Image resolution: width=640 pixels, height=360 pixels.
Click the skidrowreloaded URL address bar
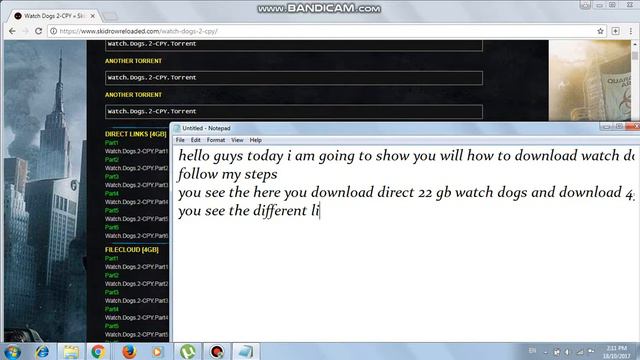[x=327, y=31]
